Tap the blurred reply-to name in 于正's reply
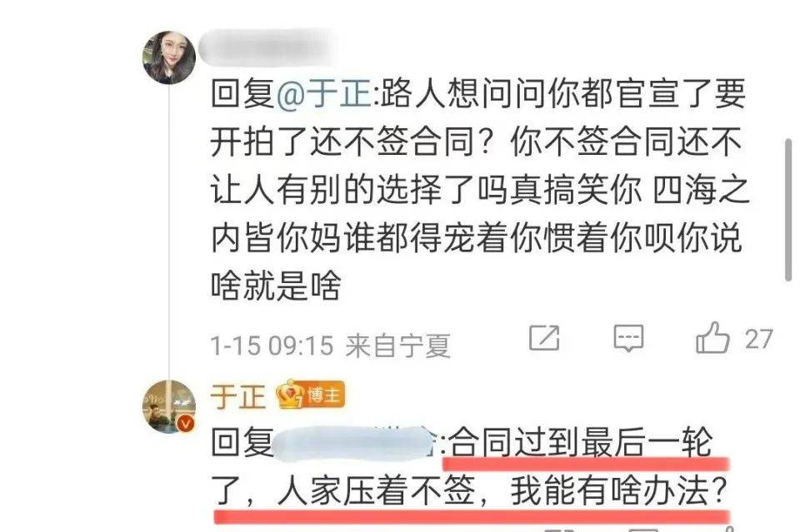Viewport: 800px width, 532px height. coord(352,443)
